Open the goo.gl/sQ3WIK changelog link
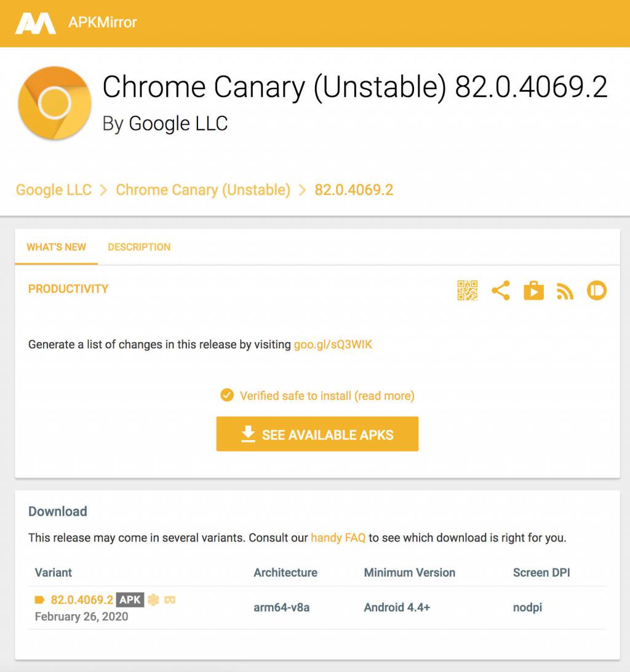 pyautogui.click(x=333, y=345)
